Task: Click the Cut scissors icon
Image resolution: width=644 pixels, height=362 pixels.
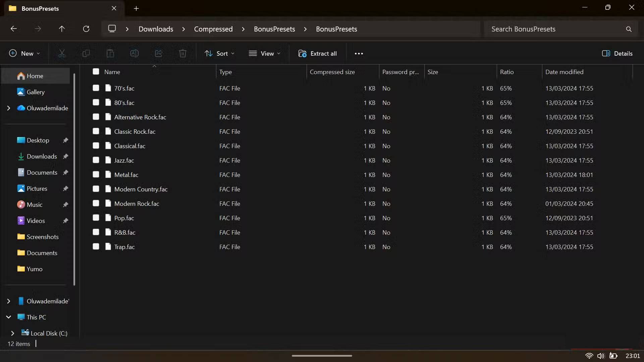Action: click(62, 53)
